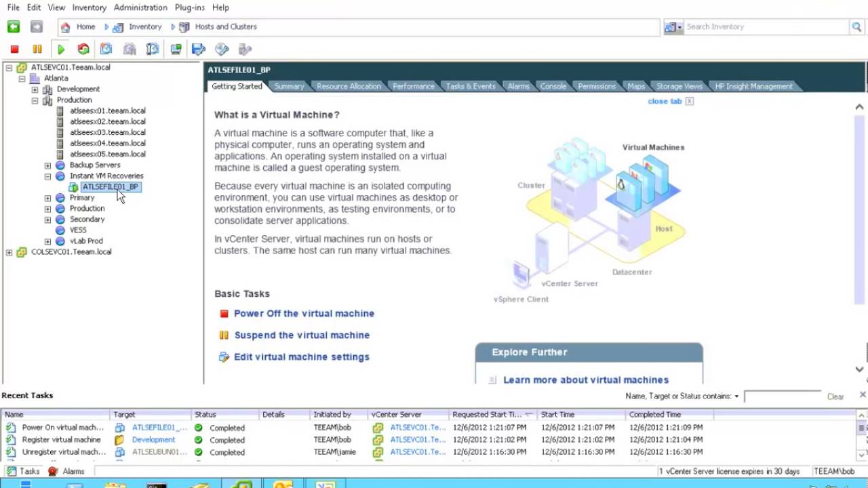Switch to the Permissions tab
This screenshot has width=868, height=488.
(597, 87)
